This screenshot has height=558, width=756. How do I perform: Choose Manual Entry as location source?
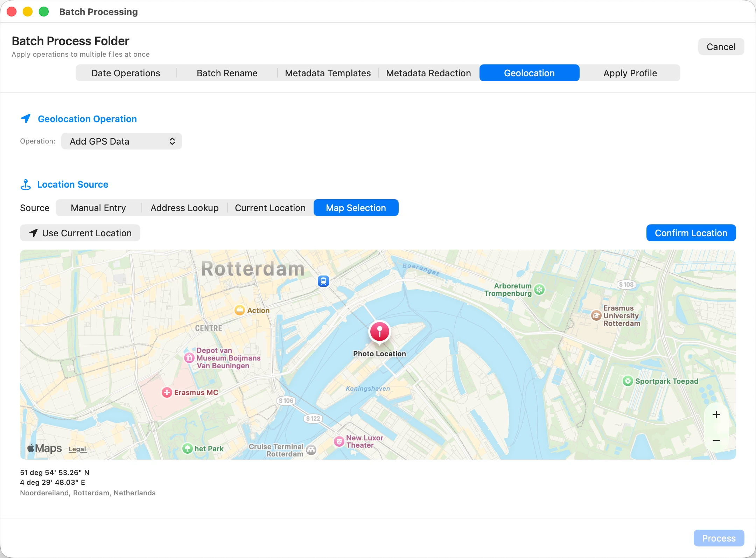pos(98,208)
